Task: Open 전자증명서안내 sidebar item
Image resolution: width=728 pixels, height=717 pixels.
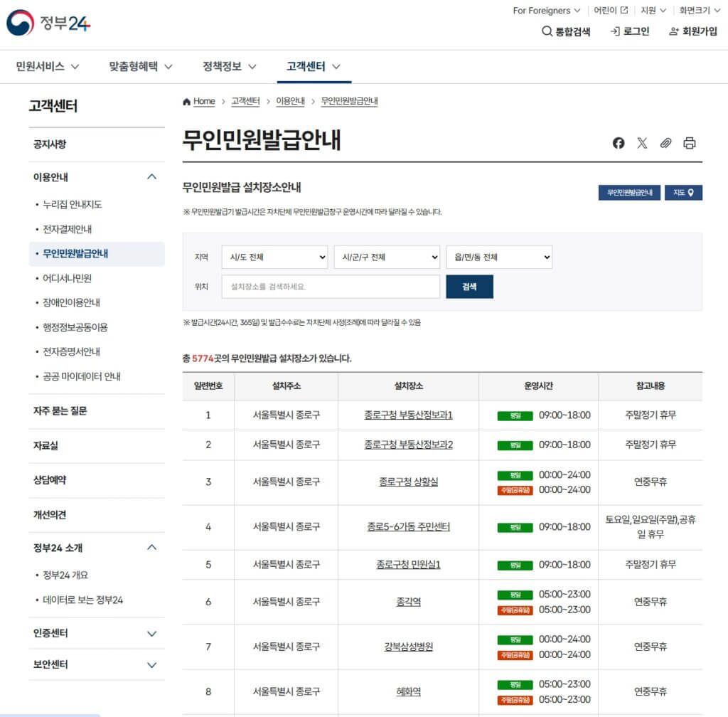Action: (x=72, y=351)
